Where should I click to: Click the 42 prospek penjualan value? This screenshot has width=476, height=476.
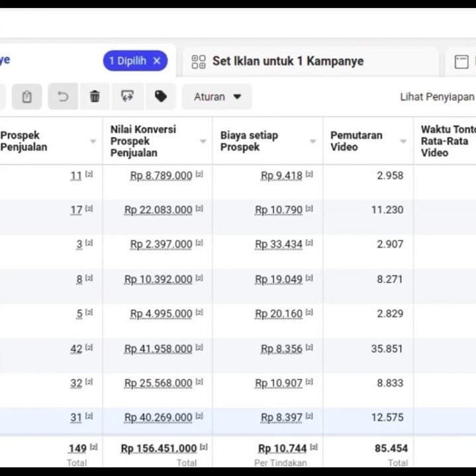tap(77, 348)
